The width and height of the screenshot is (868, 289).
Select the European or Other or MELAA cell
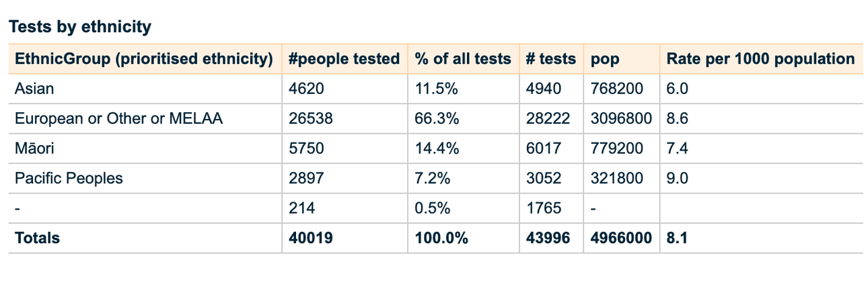point(118,119)
